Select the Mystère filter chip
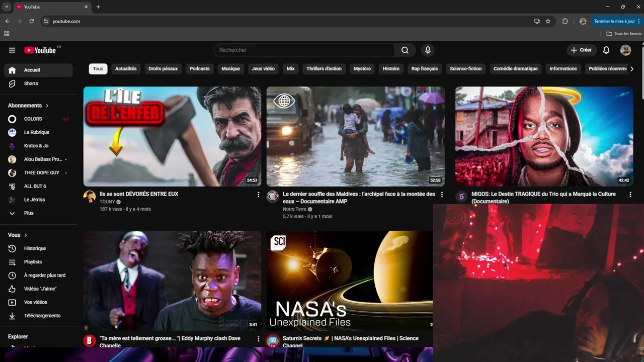The image size is (644, 362). point(362,69)
